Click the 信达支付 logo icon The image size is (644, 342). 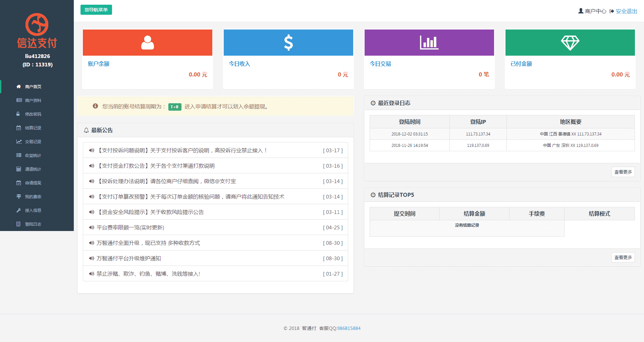pyautogui.click(x=37, y=24)
